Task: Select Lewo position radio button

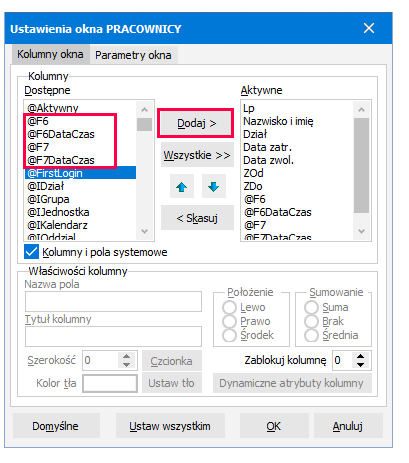Action: (x=229, y=307)
